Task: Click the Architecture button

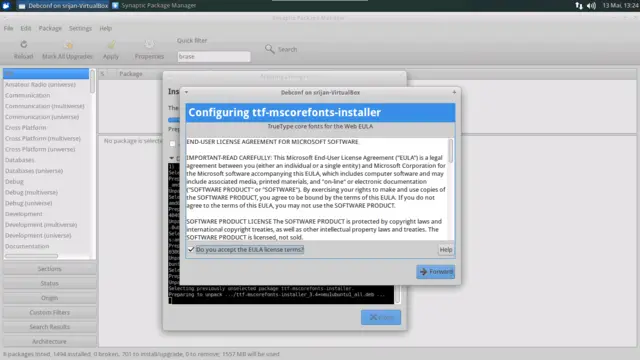Action: click(x=50, y=341)
